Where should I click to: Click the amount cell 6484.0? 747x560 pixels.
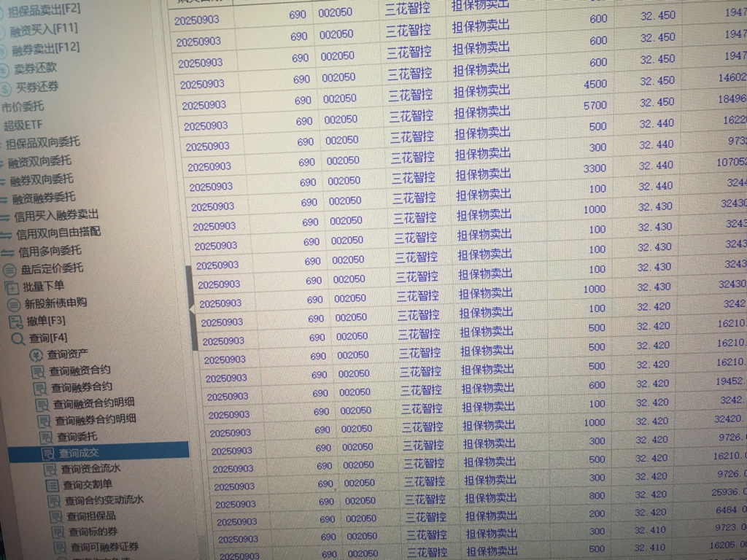point(731,510)
